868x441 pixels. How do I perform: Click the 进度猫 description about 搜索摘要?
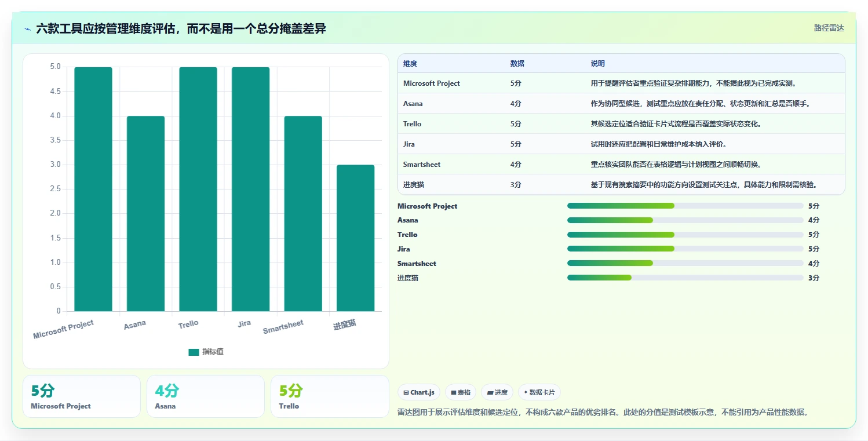point(704,185)
